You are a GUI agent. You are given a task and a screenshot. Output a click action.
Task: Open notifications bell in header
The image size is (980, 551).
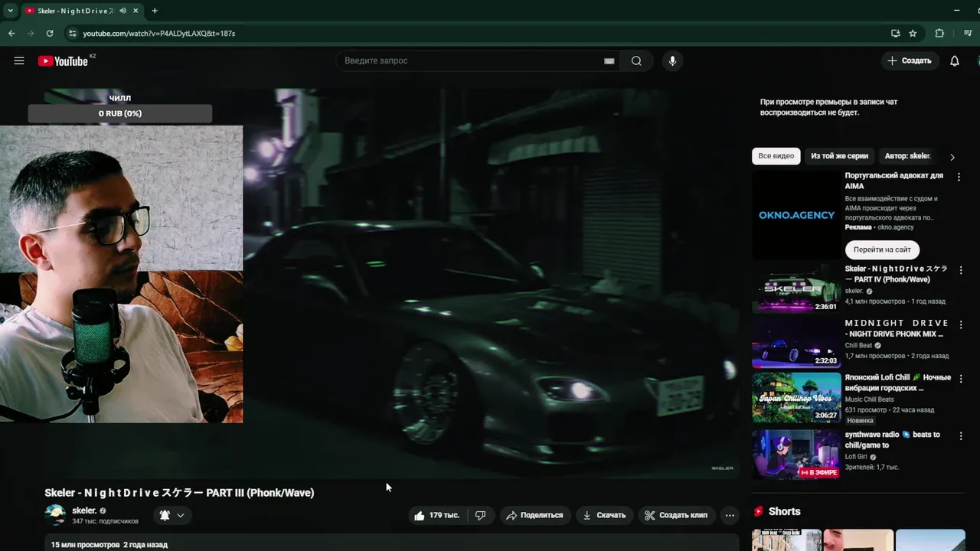click(x=955, y=61)
